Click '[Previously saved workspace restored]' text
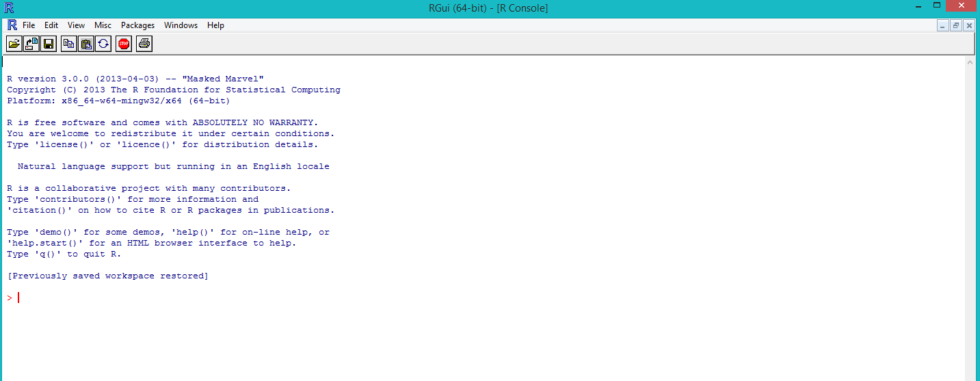 click(108, 276)
